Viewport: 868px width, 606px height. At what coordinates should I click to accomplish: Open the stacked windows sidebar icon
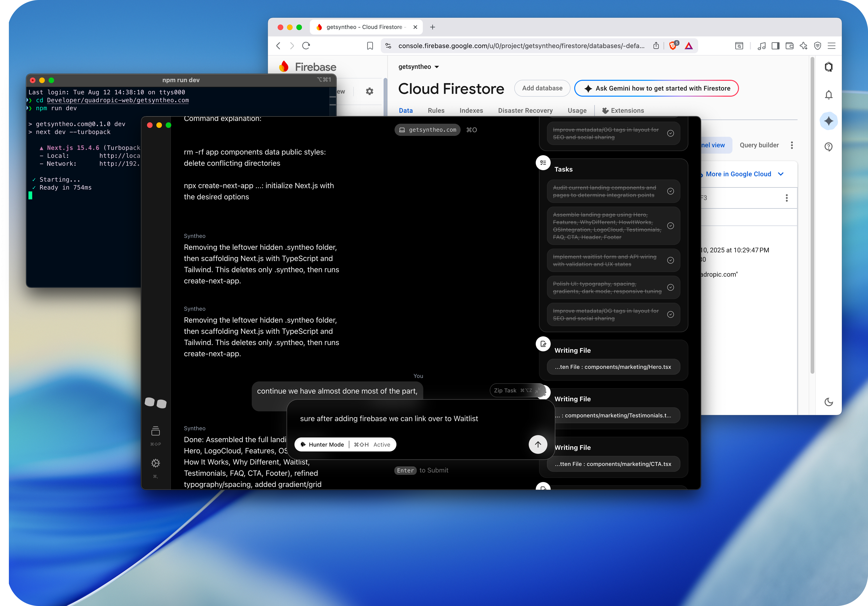155,431
